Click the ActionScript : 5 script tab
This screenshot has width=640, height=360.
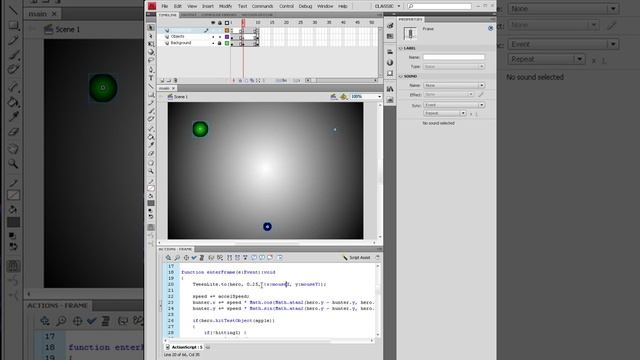(x=184, y=347)
